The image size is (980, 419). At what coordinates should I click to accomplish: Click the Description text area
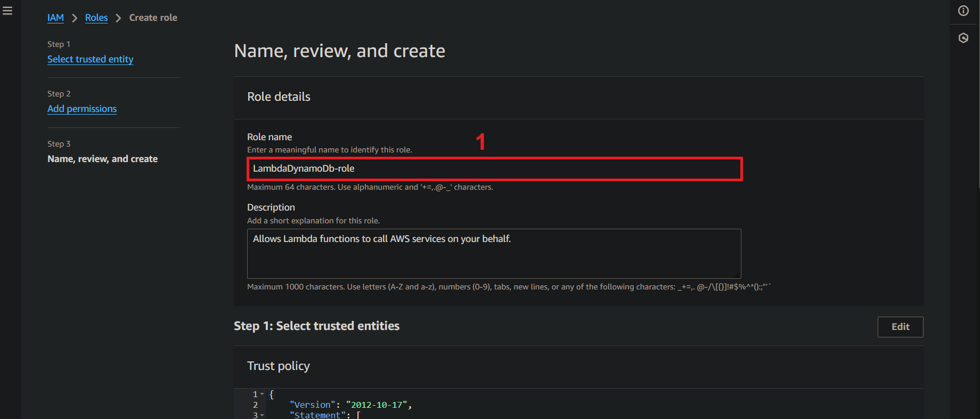click(494, 254)
